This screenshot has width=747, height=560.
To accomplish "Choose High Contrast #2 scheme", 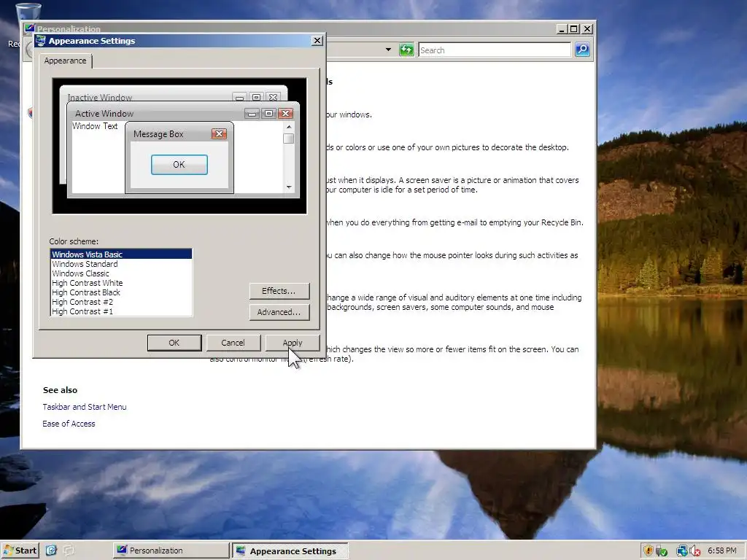I will pyautogui.click(x=121, y=302).
